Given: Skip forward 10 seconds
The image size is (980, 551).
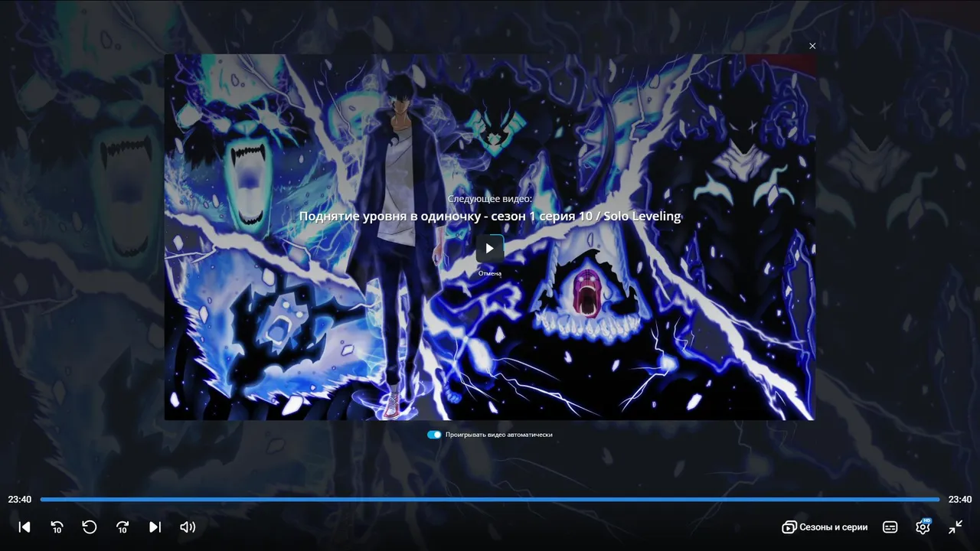Looking at the screenshot, I should 122,527.
